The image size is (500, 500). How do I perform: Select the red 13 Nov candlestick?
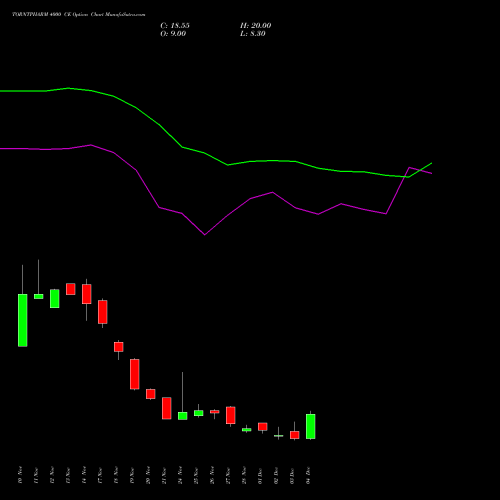(x=71, y=289)
